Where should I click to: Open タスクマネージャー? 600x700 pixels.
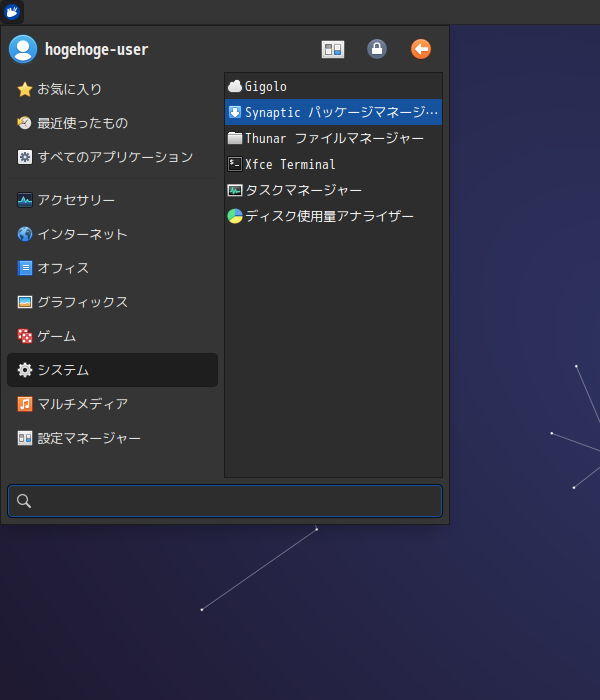click(333, 190)
